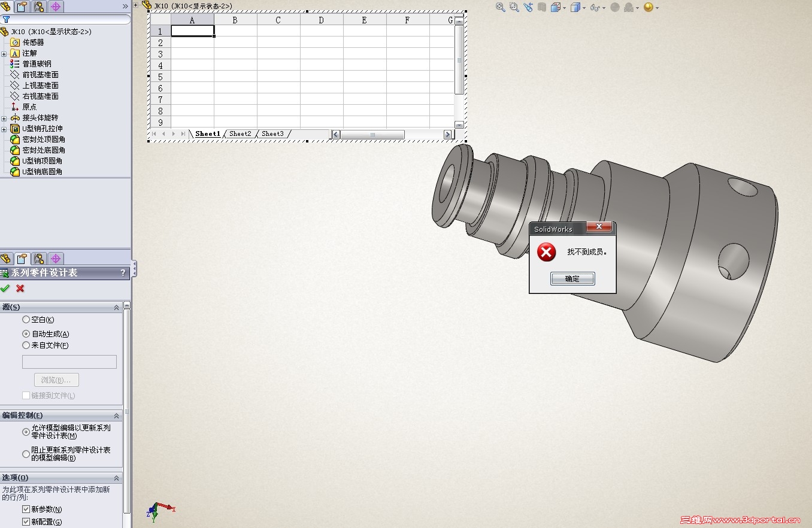Image resolution: width=812 pixels, height=528 pixels.
Task: Select the 密封处顶圆角 fillet icon
Action: 15,139
